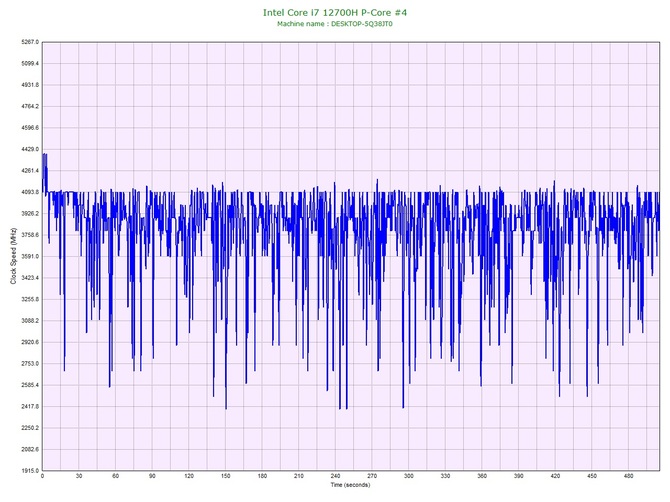Click the 4764.2 y-axis value
The image size is (670, 502).
[x=30, y=106]
